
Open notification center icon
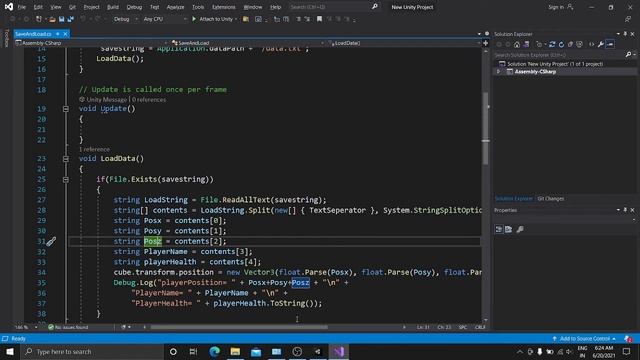[627, 351]
